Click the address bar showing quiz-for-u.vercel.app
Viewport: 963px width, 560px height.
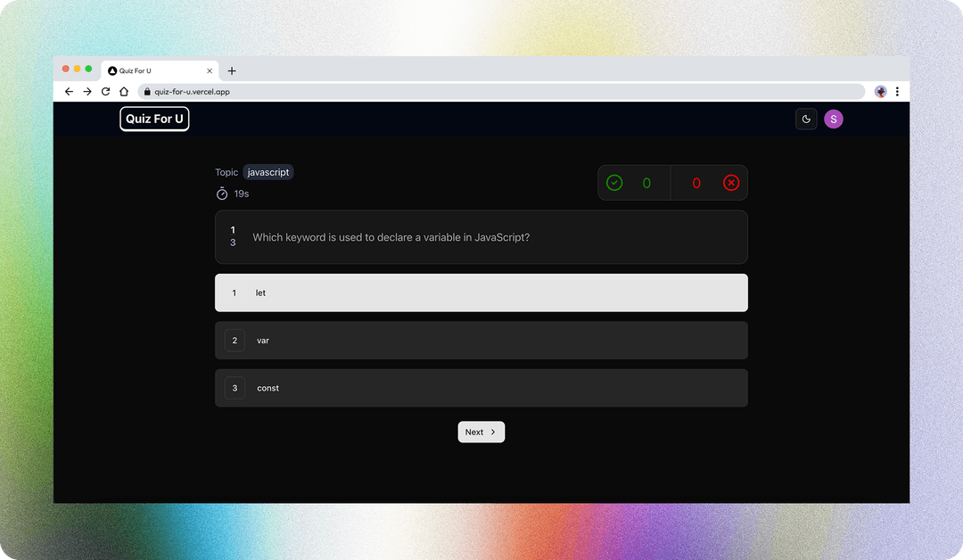tap(499, 92)
